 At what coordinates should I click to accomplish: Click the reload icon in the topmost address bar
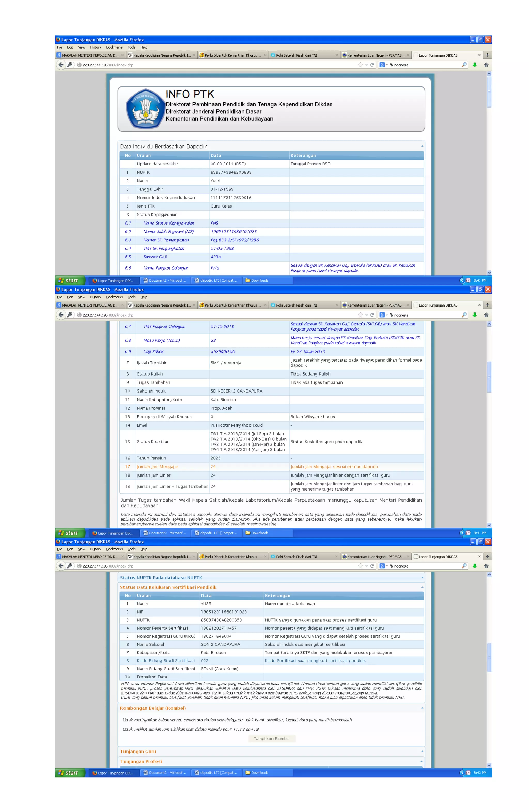coord(372,65)
